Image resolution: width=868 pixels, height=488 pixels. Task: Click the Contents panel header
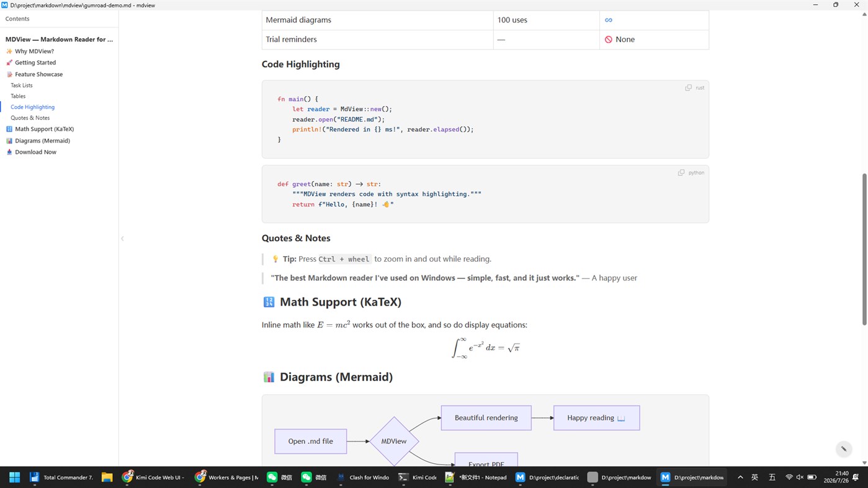click(17, 19)
